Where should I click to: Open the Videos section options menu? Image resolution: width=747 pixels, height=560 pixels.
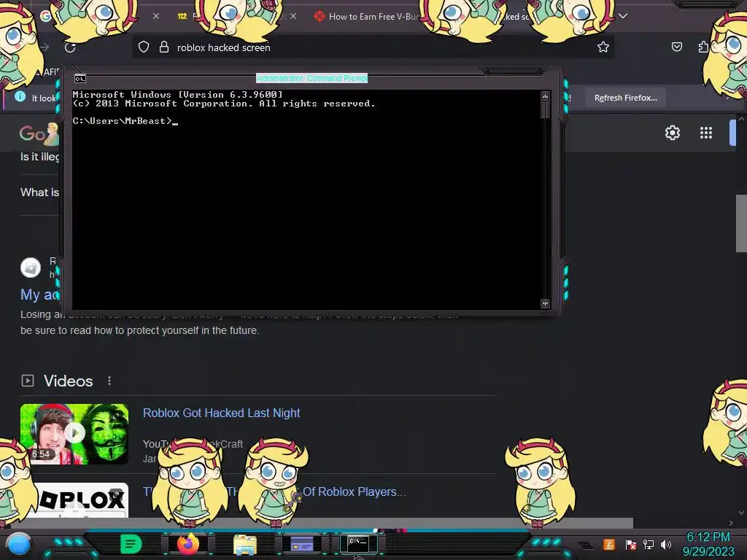(x=109, y=381)
